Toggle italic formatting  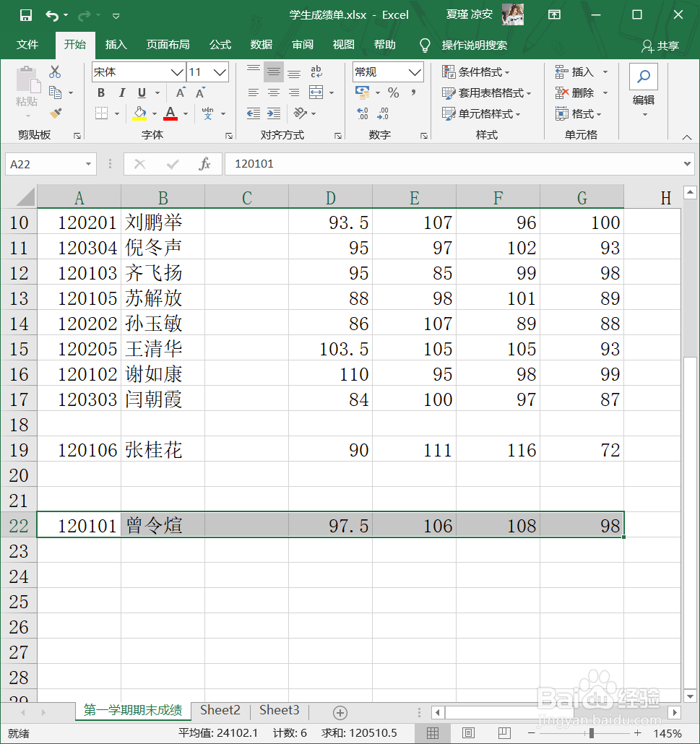coord(121,92)
